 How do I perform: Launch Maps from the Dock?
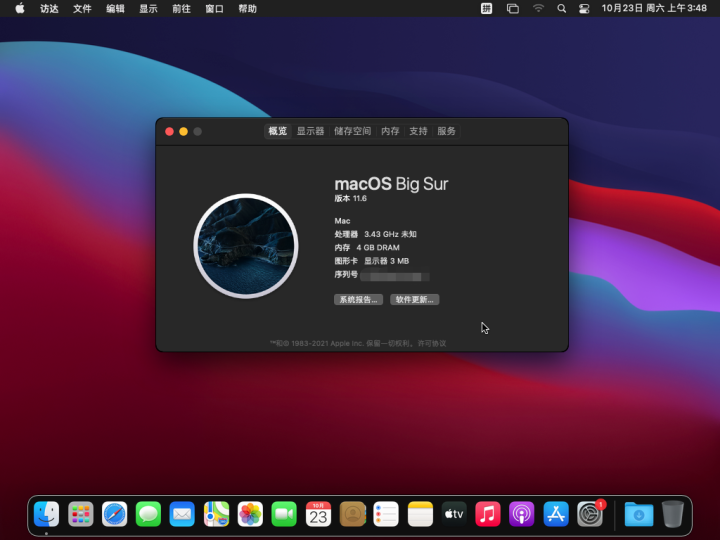coord(216,514)
